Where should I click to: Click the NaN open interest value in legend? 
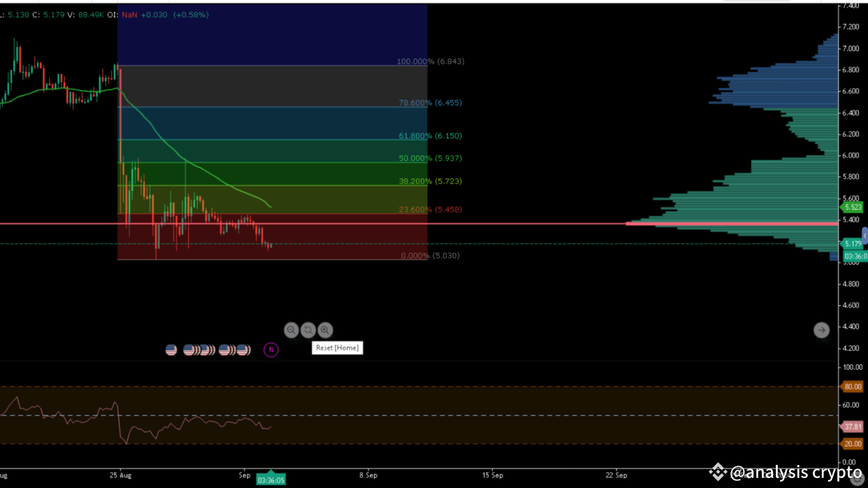(130, 14)
